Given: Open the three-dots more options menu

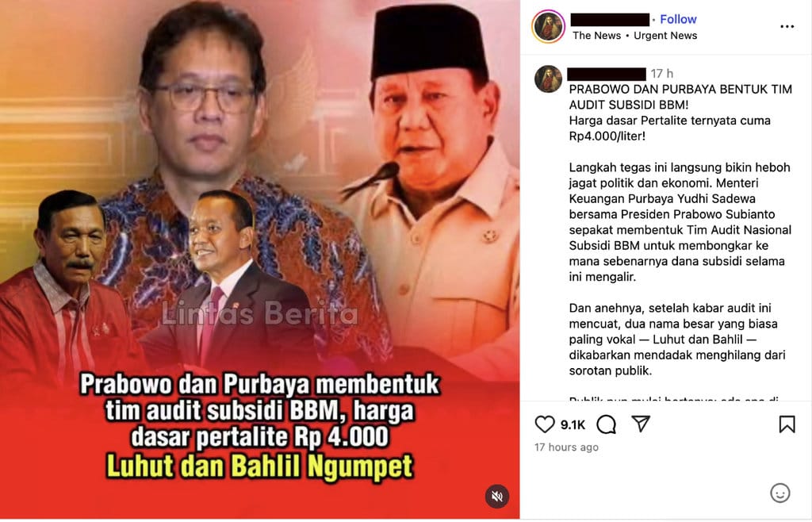Looking at the screenshot, I should [787, 26].
